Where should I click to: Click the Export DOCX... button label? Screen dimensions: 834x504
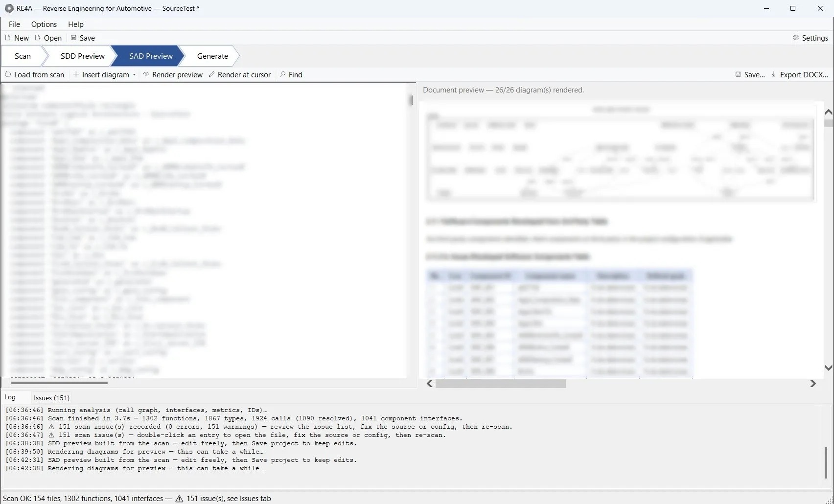[x=804, y=74]
